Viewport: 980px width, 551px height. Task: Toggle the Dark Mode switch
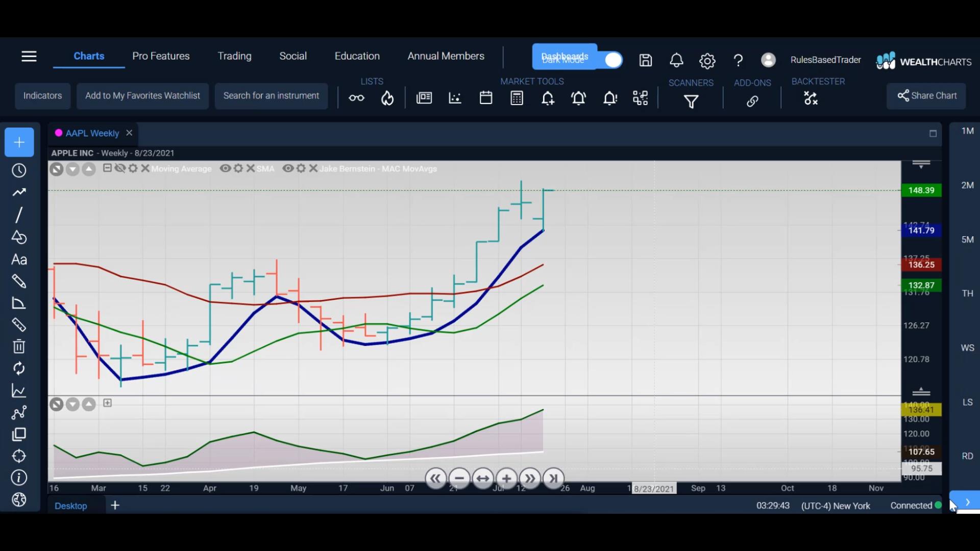[613, 60]
